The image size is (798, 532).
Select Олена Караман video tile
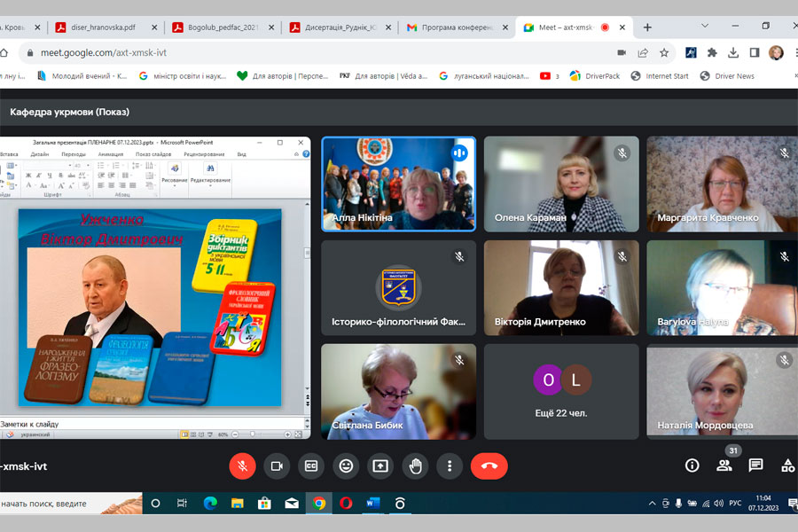[x=561, y=184]
